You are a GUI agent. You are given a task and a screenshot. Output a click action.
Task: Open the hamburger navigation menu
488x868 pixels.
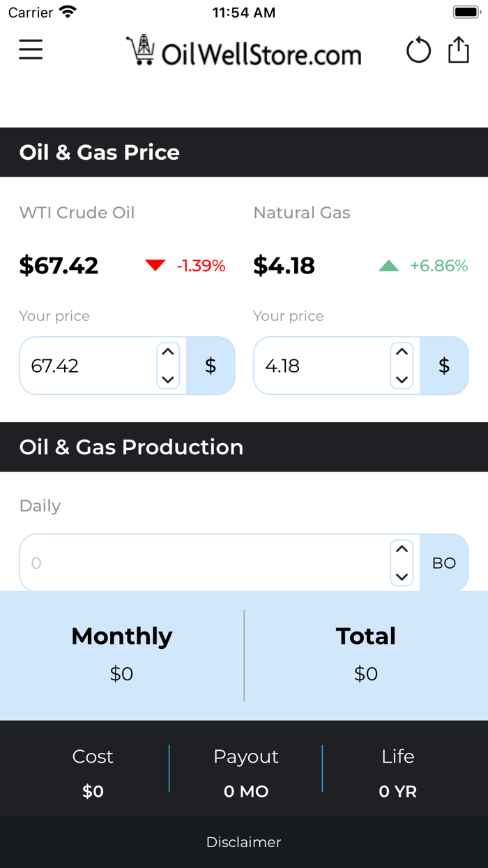click(31, 50)
